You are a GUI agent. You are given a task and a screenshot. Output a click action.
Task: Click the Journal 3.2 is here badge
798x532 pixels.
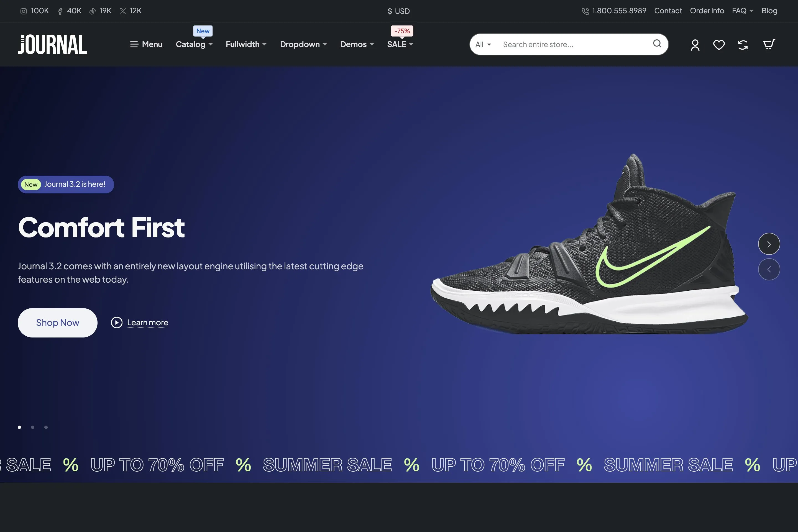pyautogui.click(x=66, y=184)
